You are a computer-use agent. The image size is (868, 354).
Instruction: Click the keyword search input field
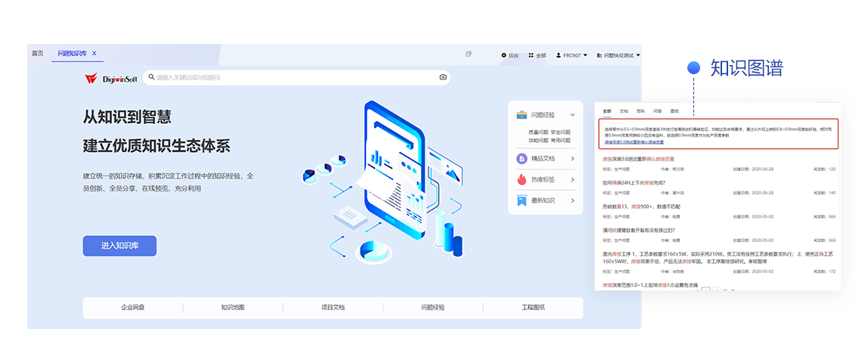295,77
